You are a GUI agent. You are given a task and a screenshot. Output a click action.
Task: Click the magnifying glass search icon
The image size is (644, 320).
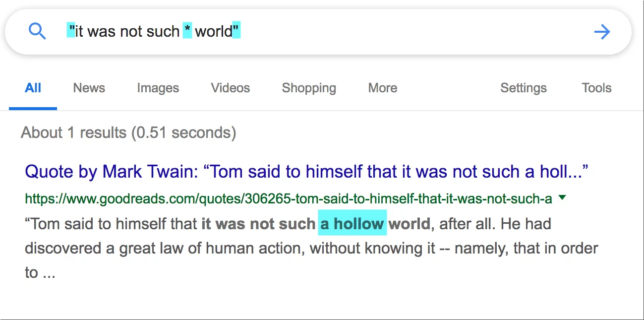[37, 31]
